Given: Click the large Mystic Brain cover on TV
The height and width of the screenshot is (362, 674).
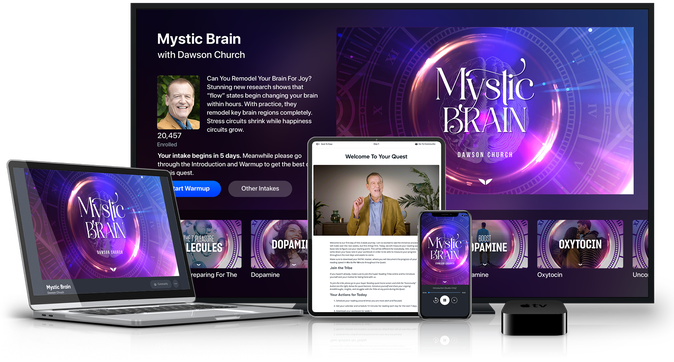Looking at the screenshot, I should [x=485, y=110].
